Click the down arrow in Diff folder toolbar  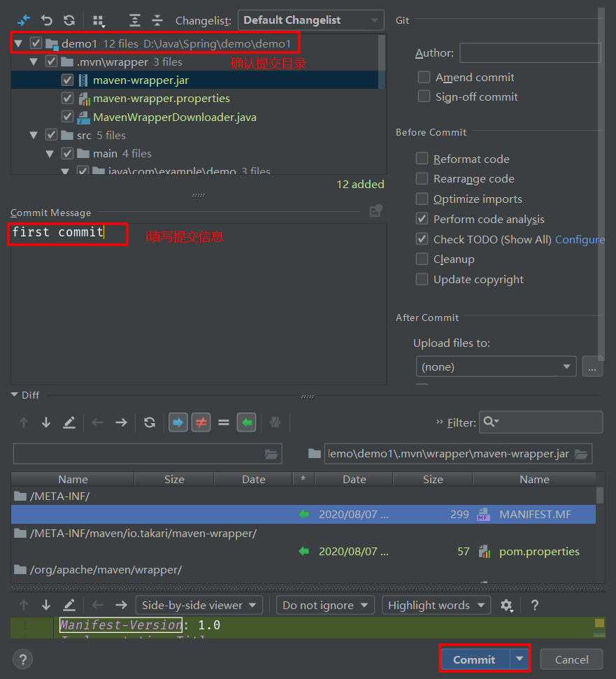[46, 422]
